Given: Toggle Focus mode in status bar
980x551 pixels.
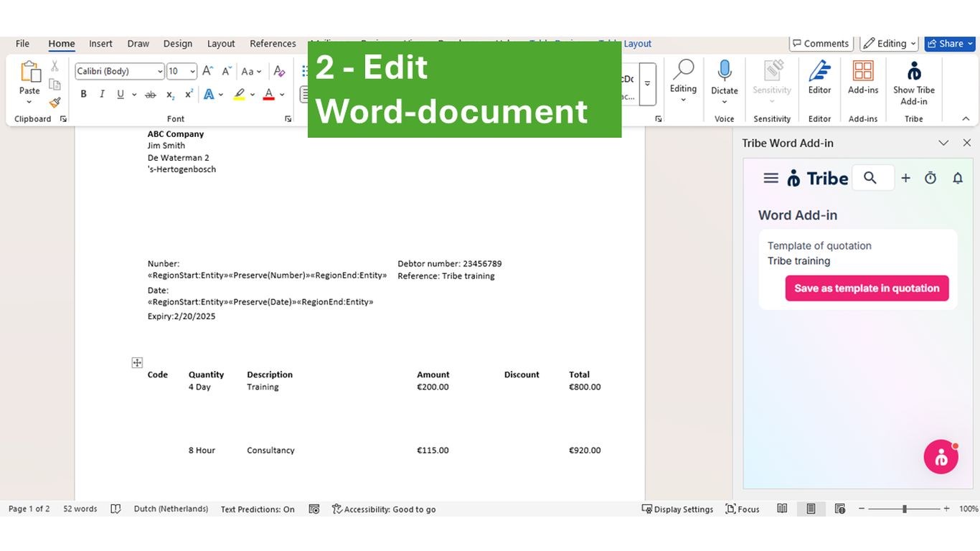Looking at the screenshot, I should [743, 509].
